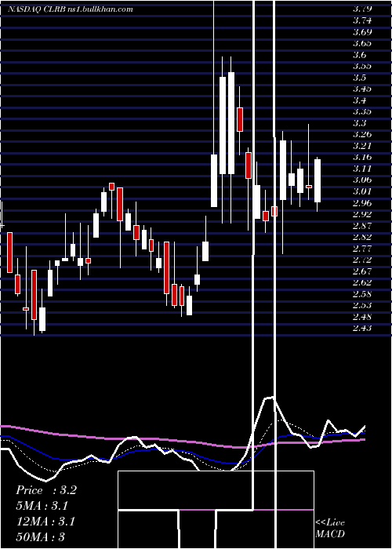Click the 12MA : 3.1 readout

[45, 522]
